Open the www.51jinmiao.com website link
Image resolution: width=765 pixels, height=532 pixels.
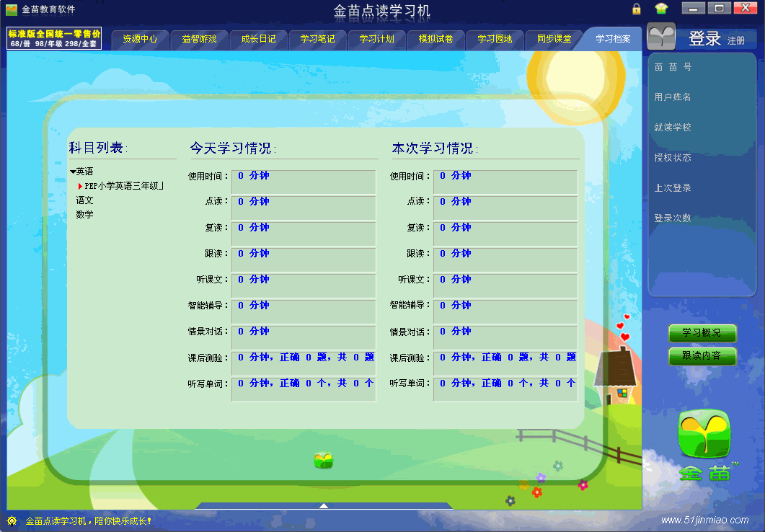[704, 520]
